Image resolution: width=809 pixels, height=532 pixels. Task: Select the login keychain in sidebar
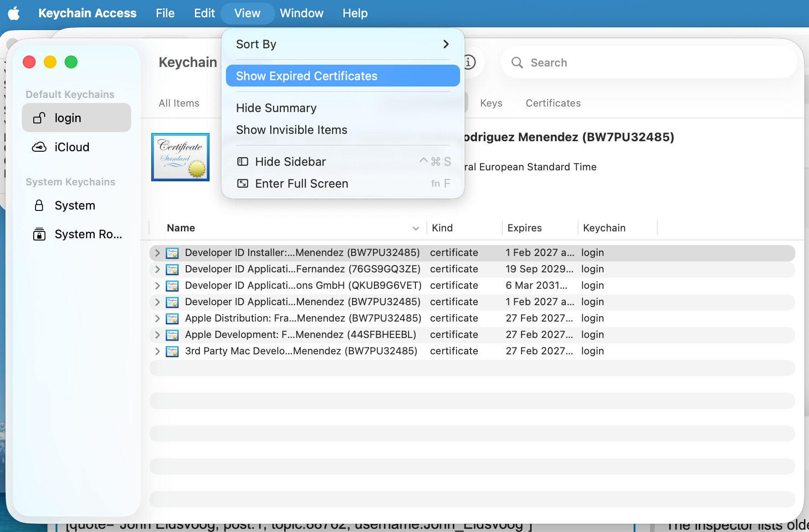click(77, 118)
